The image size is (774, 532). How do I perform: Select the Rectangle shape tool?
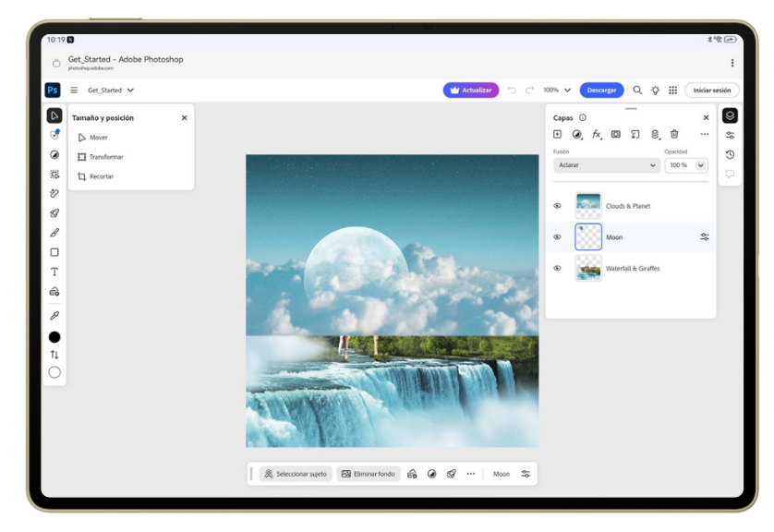[54, 252]
